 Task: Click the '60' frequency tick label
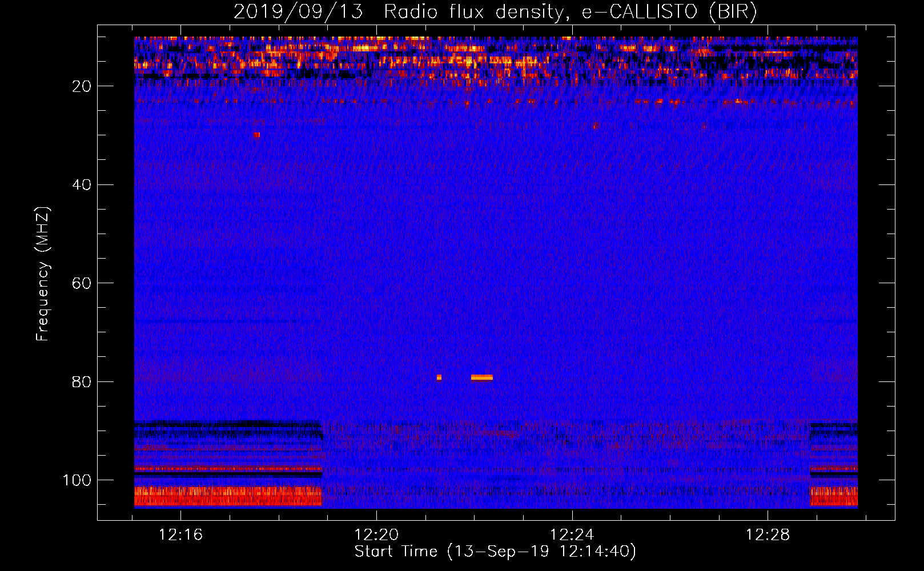[x=82, y=283]
